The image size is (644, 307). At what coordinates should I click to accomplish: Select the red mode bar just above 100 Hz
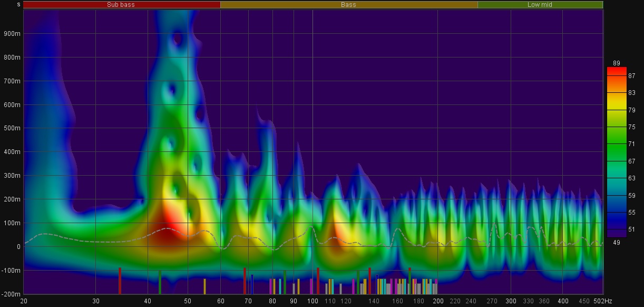pyautogui.click(x=318, y=281)
